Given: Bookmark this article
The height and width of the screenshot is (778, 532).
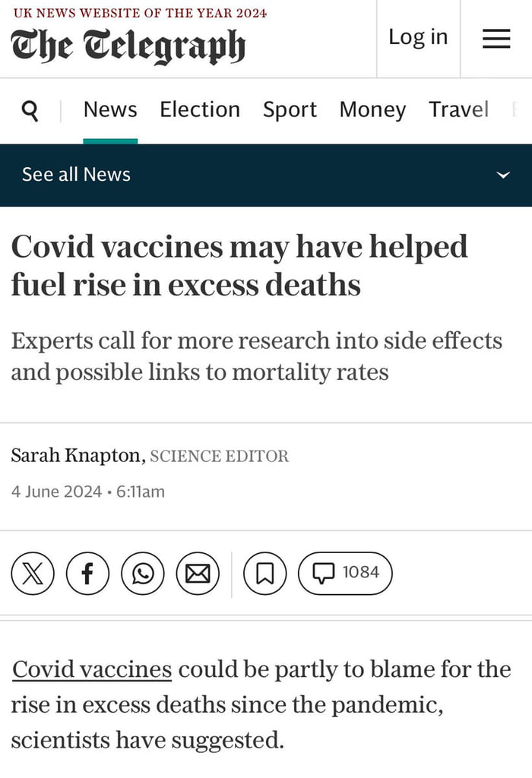Looking at the screenshot, I should point(264,573).
